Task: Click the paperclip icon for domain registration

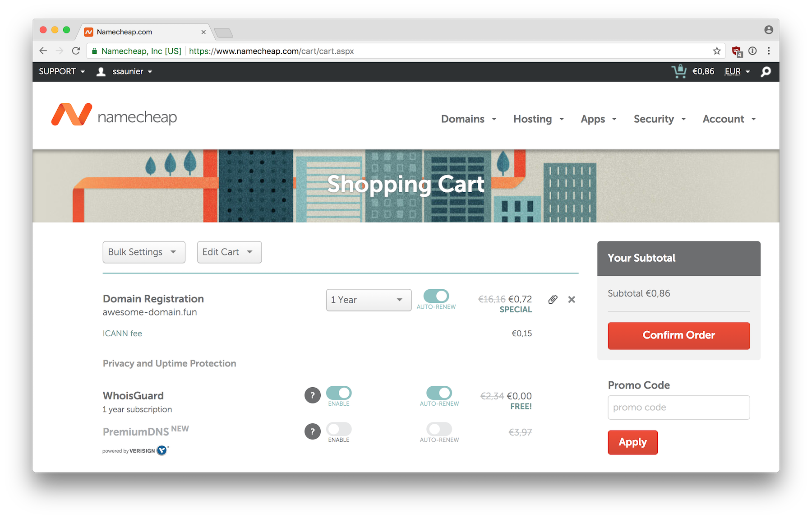Action: click(553, 300)
